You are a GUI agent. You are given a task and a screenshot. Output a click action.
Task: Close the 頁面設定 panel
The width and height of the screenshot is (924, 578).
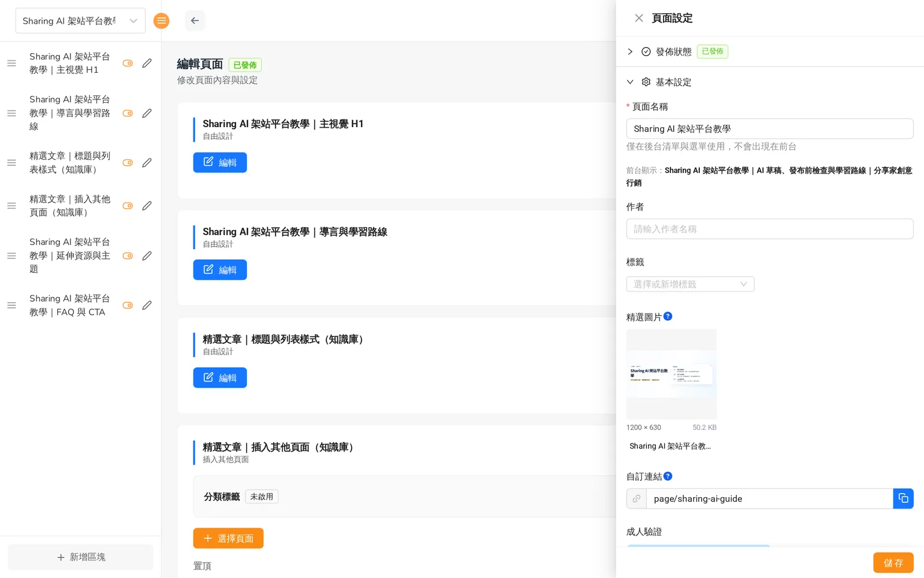(x=639, y=18)
